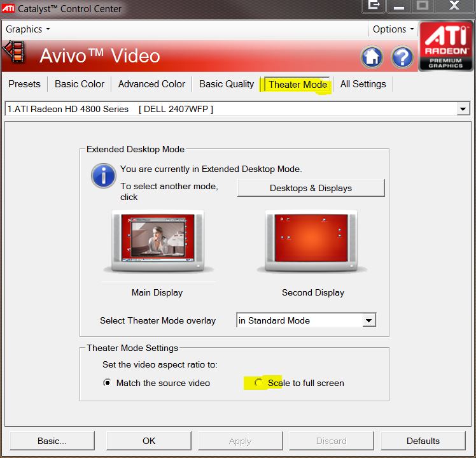This screenshot has width=476, height=458.
Task: Click the Discard button
Action: coord(331,441)
